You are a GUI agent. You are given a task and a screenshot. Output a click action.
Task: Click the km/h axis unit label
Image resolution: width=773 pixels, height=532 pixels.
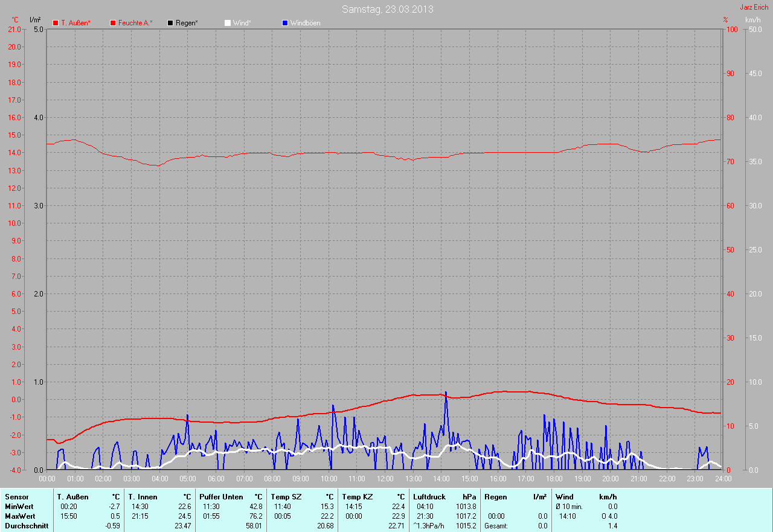click(752, 20)
